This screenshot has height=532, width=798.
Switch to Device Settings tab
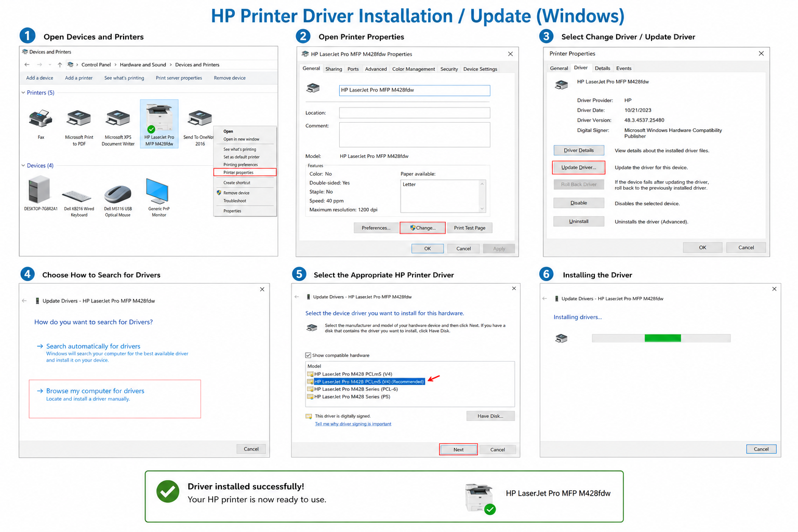[480, 69]
